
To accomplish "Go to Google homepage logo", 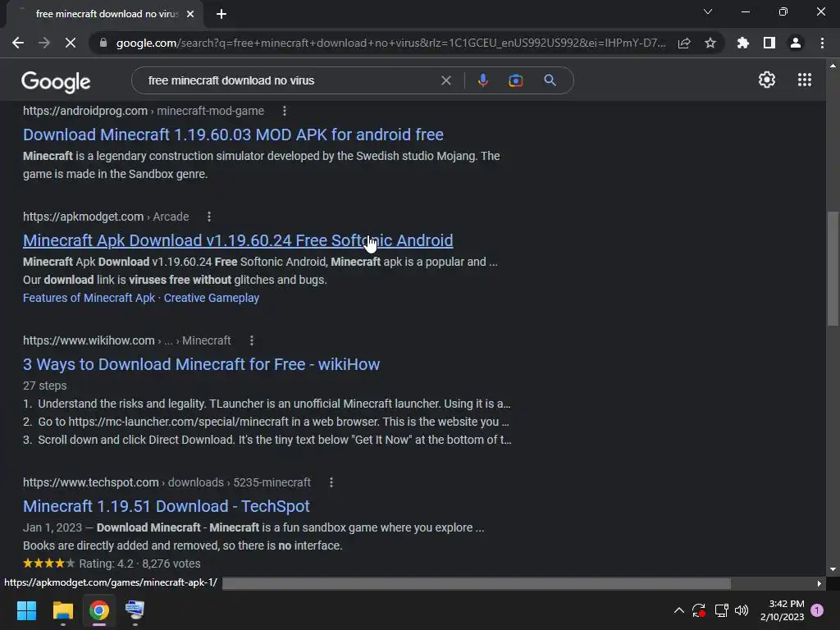I will click(x=56, y=81).
